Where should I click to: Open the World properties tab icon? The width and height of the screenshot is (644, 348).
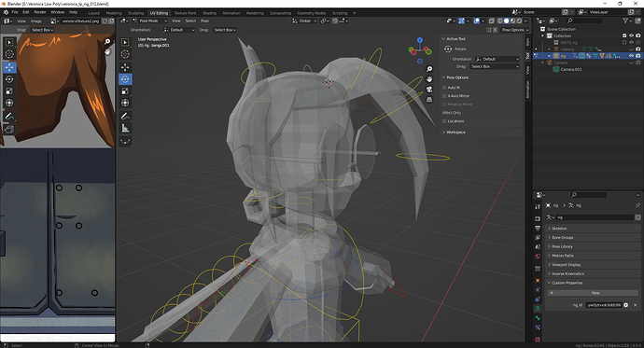[x=538, y=257]
